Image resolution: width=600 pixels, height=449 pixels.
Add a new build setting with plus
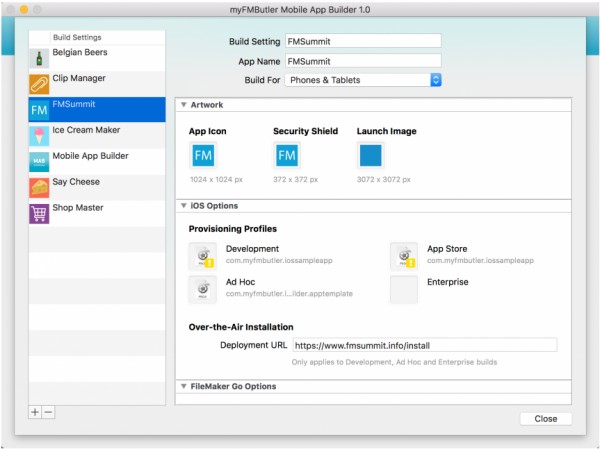pos(35,412)
